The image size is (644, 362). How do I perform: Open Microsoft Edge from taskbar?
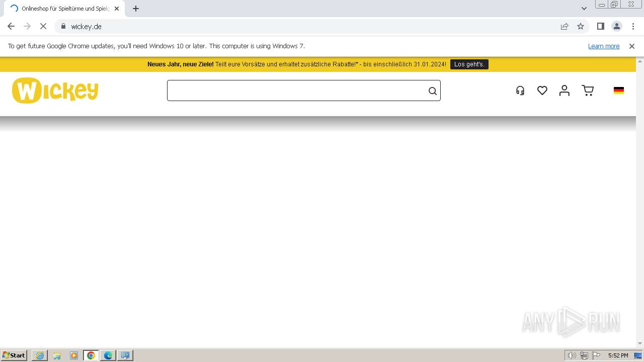click(108, 355)
